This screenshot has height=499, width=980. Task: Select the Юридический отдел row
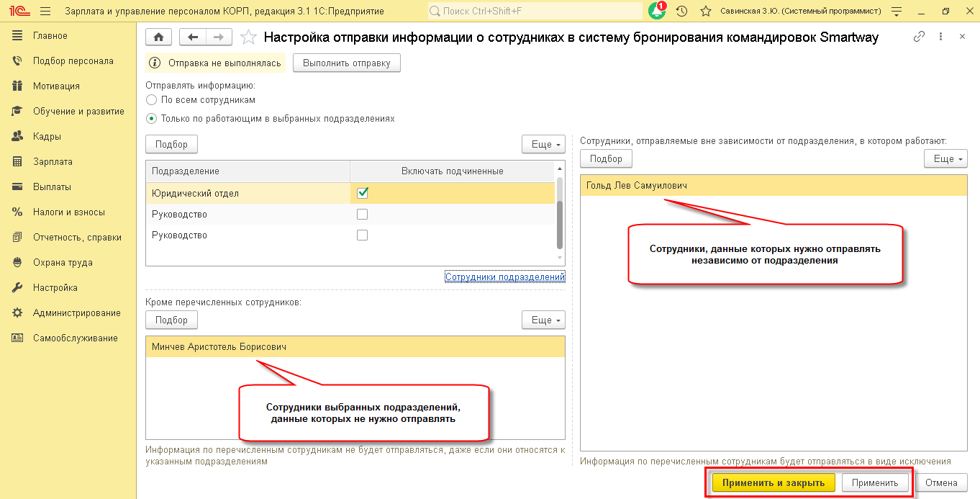click(x=350, y=193)
